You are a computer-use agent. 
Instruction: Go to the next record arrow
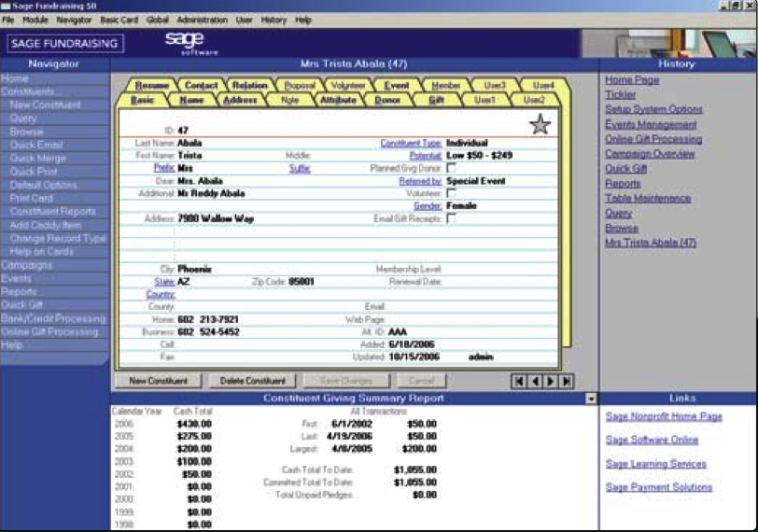(x=550, y=381)
